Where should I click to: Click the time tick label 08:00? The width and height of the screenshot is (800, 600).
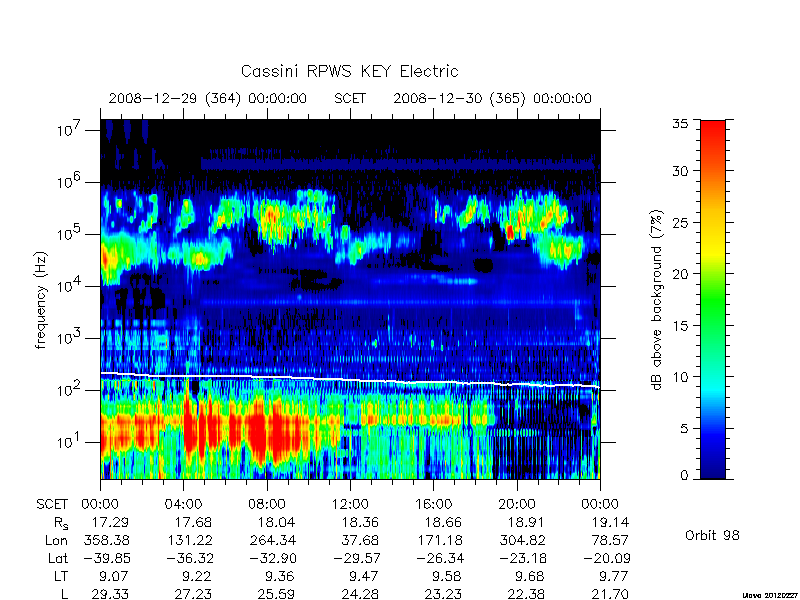(x=267, y=504)
